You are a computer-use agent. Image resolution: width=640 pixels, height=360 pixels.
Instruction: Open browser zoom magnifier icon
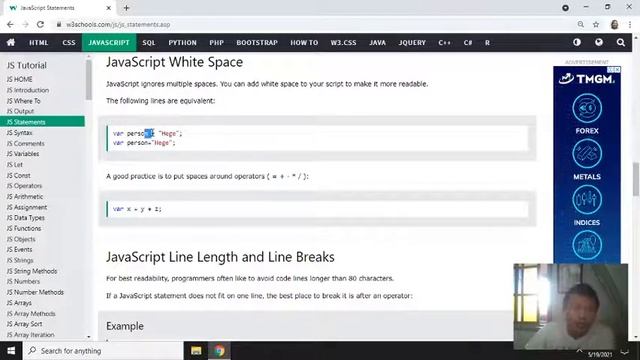coord(580,24)
